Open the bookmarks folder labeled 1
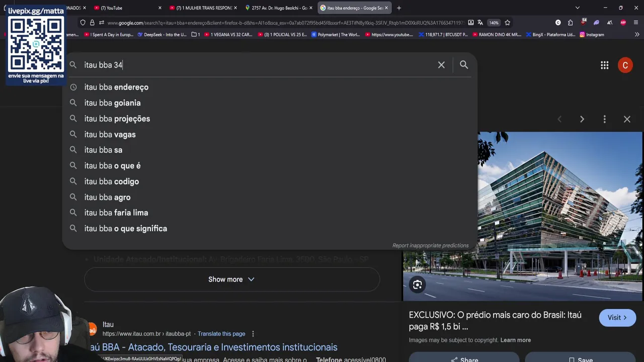This screenshot has width=644, height=362. pos(196,35)
